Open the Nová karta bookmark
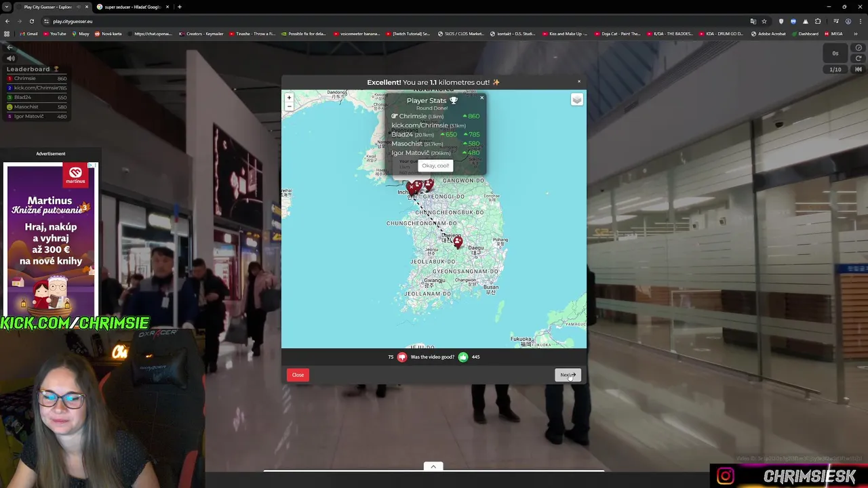 point(108,33)
